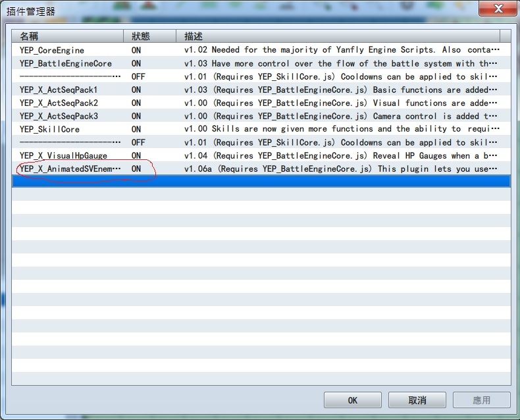
Task: Click ON status of YEP_SkillCore
Action: [136, 130]
